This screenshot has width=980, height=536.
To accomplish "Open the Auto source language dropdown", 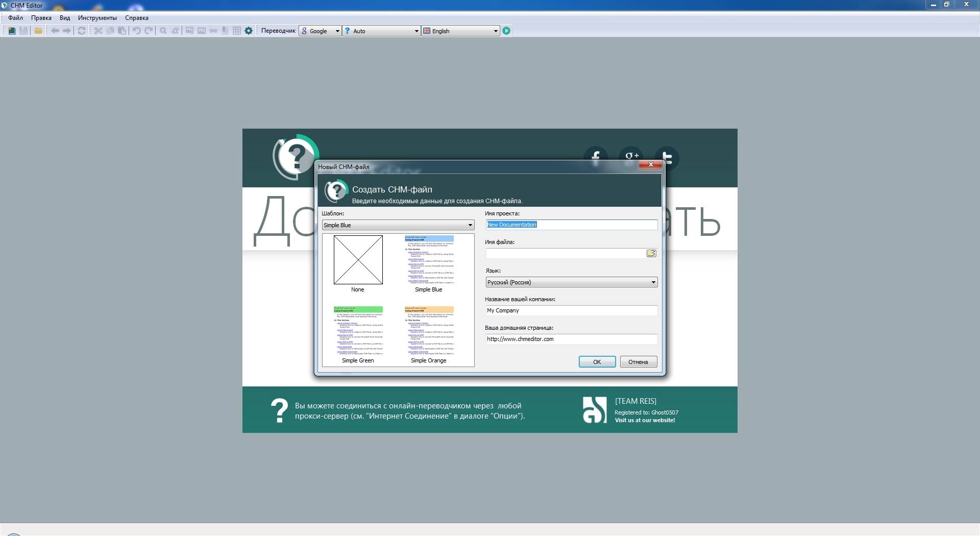I will (x=381, y=31).
